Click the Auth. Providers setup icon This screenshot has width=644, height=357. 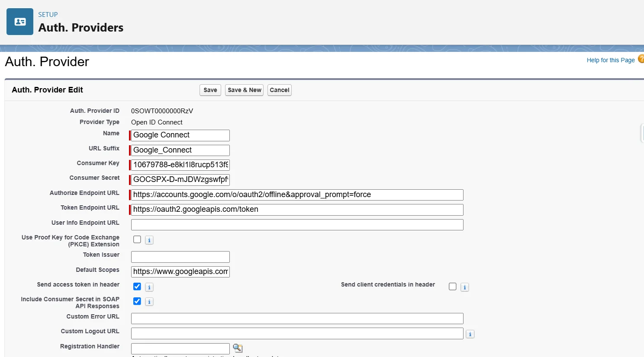point(20,22)
